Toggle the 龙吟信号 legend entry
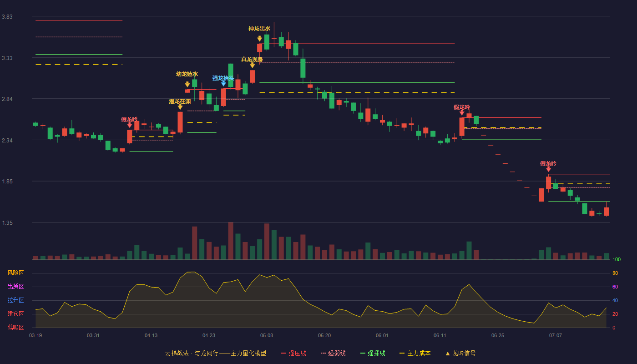The image size is (637, 364). 460,353
